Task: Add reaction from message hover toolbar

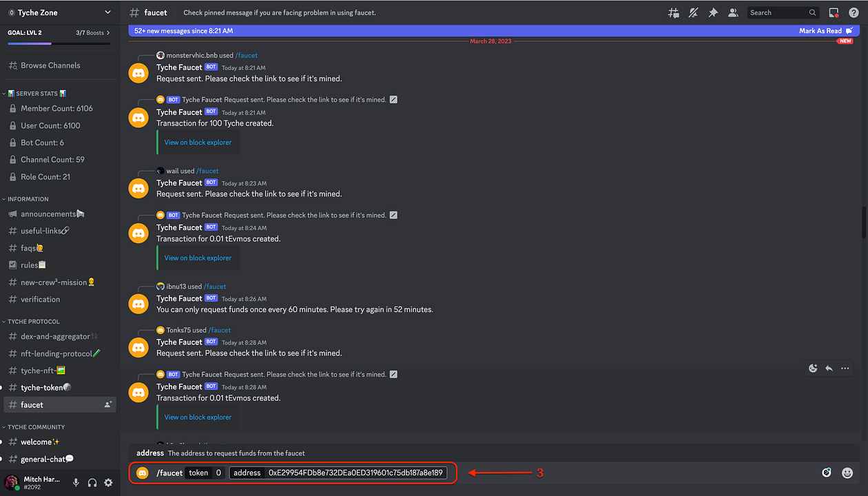Action: 813,369
